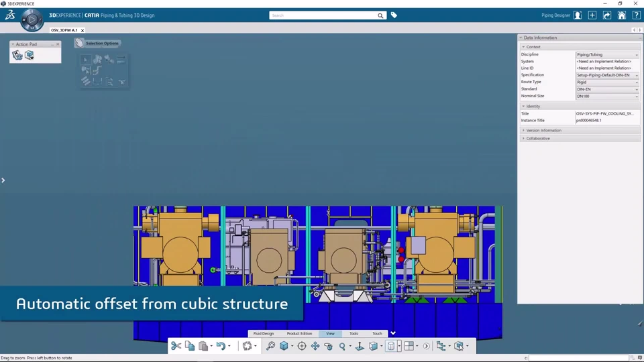Image resolution: width=644 pixels, height=362 pixels.
Task: Select the View tab
Action: click(330, 333)
